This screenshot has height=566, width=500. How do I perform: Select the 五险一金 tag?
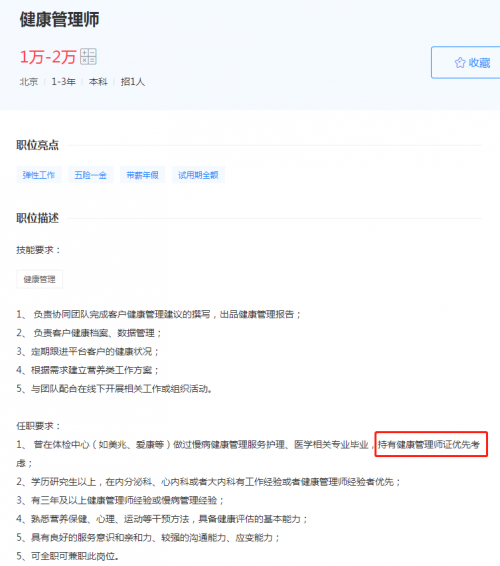[x=91, y=175]
